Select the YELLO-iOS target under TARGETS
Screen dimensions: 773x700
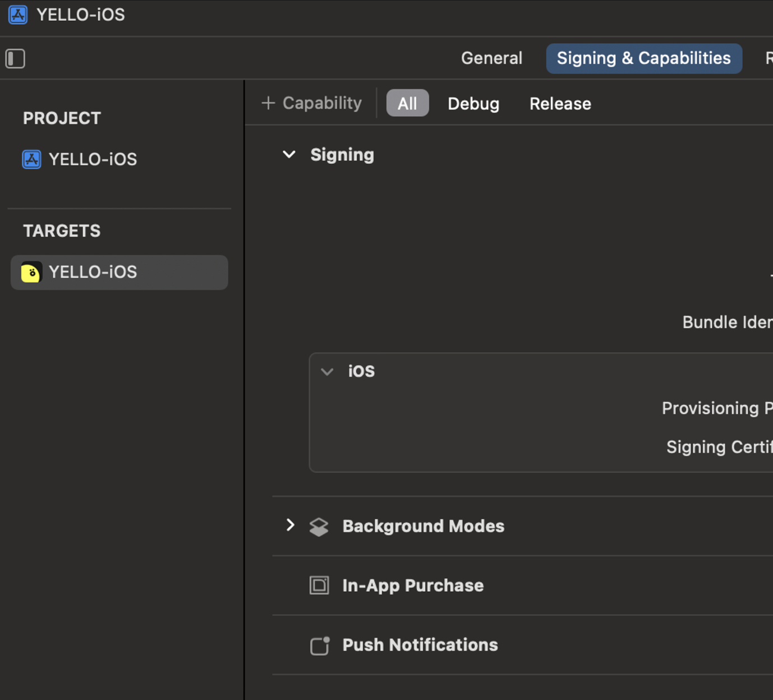pos(119,273)
